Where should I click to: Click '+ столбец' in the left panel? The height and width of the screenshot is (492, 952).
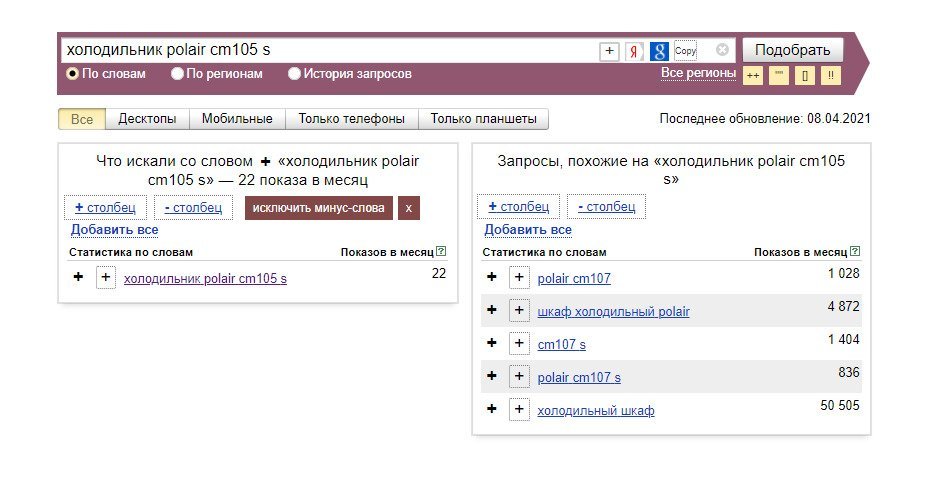pyautogui.click(x=105, y=207)
